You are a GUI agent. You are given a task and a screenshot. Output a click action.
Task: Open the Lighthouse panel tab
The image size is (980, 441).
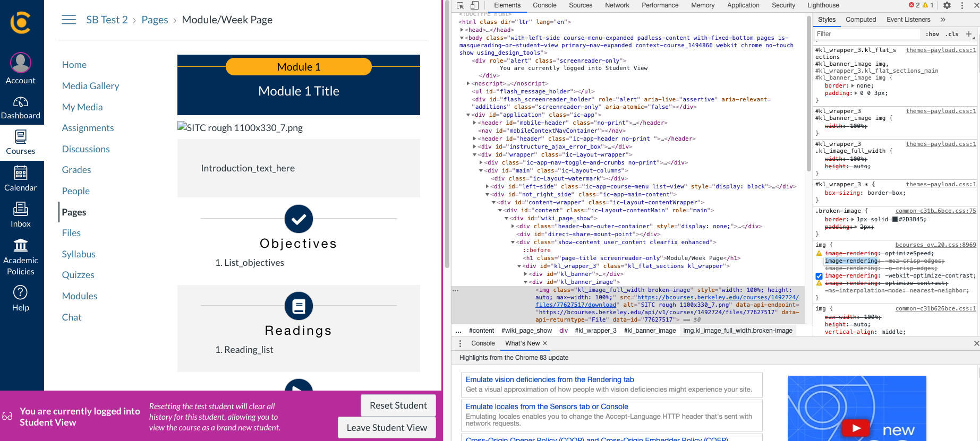click(x=823, y=5)
